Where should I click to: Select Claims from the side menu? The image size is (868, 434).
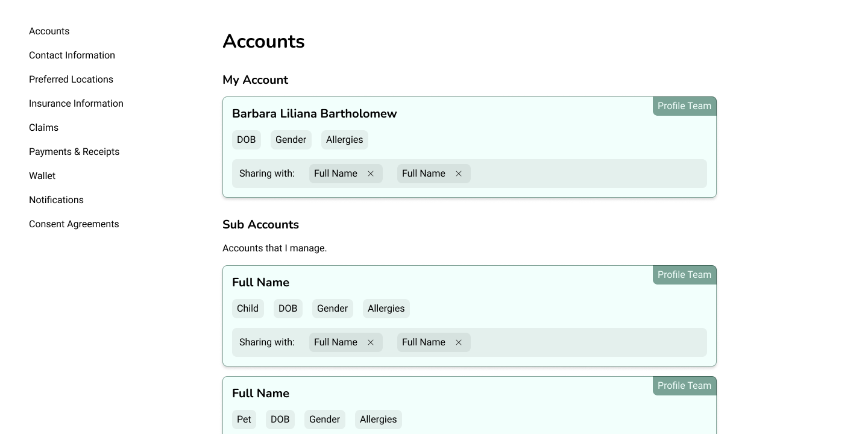[x=43, y=128]
